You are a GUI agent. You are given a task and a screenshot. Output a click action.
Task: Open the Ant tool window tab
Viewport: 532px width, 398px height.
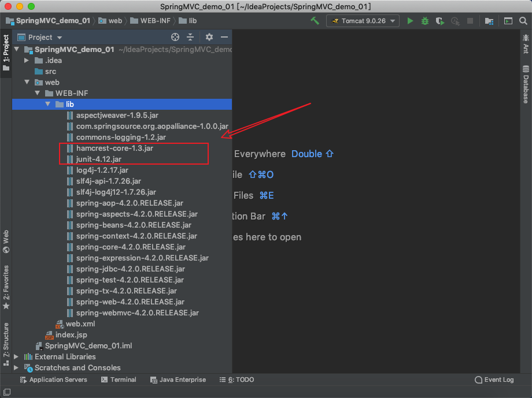tap(526, 44)
